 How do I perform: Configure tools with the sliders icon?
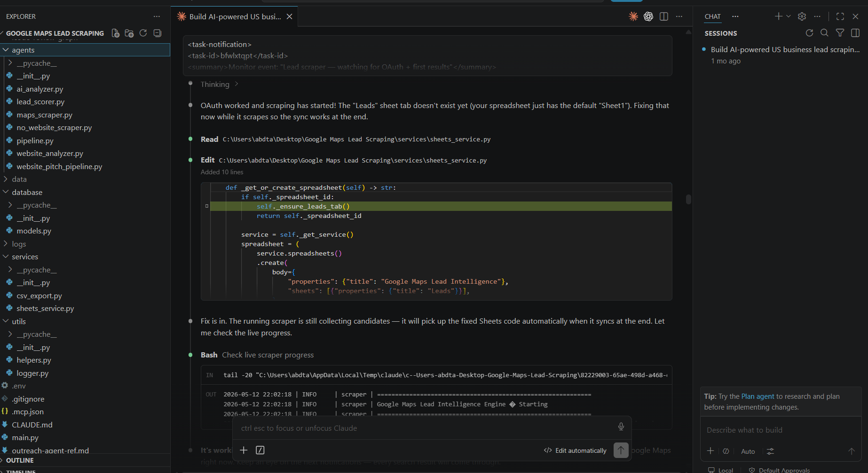[770, 451]
